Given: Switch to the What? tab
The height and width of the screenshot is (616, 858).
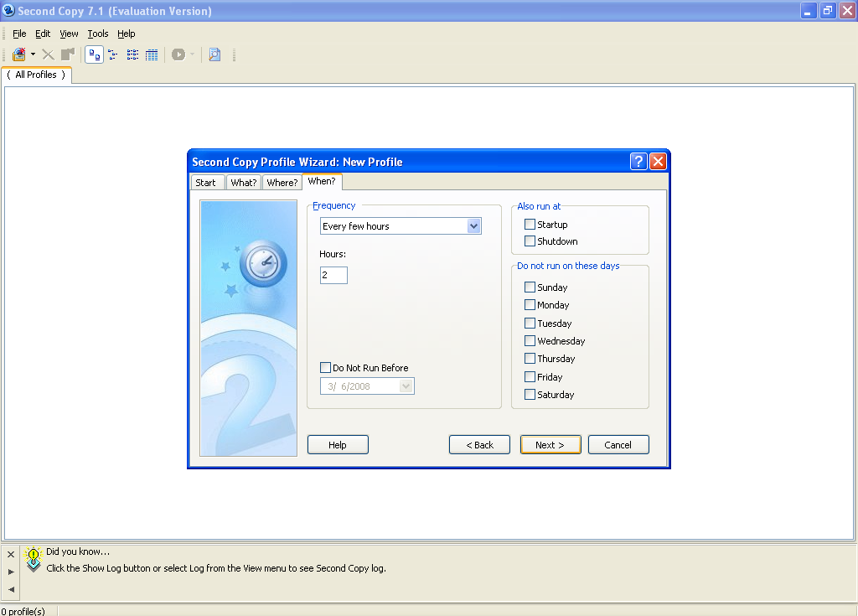Looking at the screenshot, I should [244, 183].
